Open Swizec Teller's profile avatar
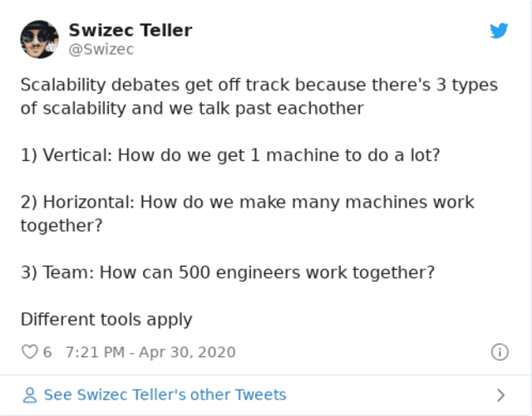 click(x=39, y=39)
